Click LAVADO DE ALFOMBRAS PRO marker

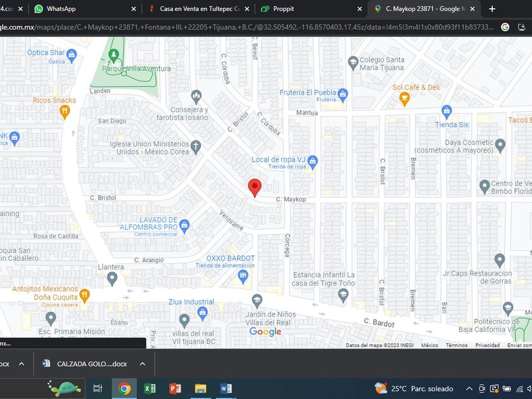(184, 226)
